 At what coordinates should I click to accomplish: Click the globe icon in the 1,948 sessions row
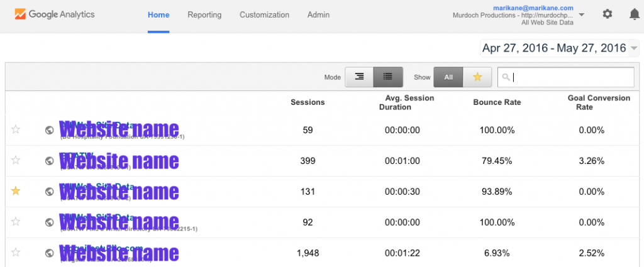point(50,253)
